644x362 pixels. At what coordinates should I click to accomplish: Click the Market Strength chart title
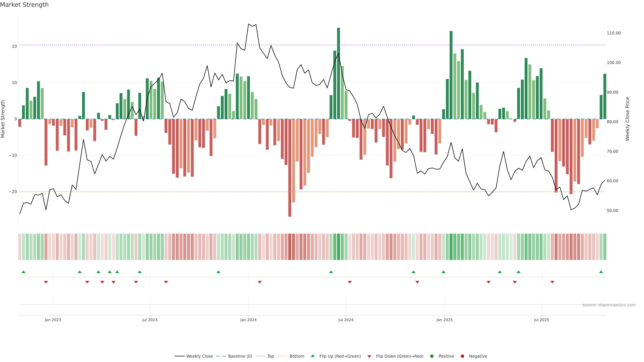[x=24, y=5]
